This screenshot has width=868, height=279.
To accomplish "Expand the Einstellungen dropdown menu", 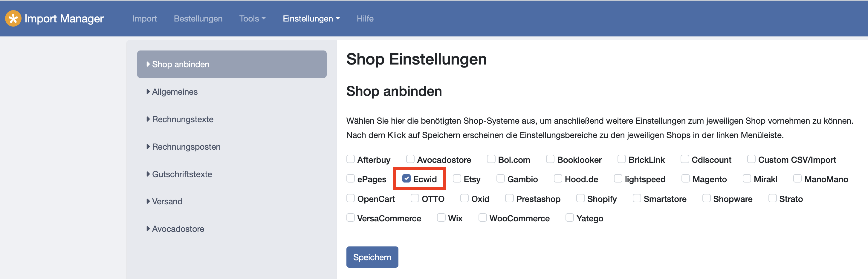I will [311, 19].
